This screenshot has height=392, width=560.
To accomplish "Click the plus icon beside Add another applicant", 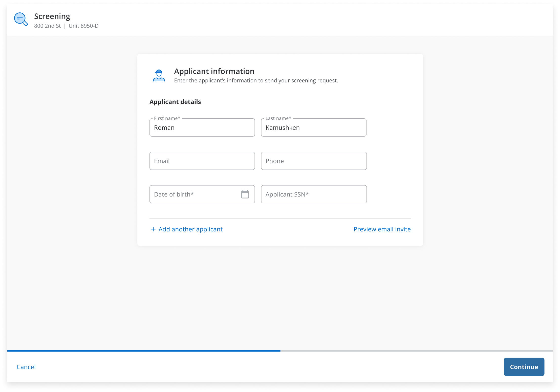I will pyautogui.click(x=153, y=229).
